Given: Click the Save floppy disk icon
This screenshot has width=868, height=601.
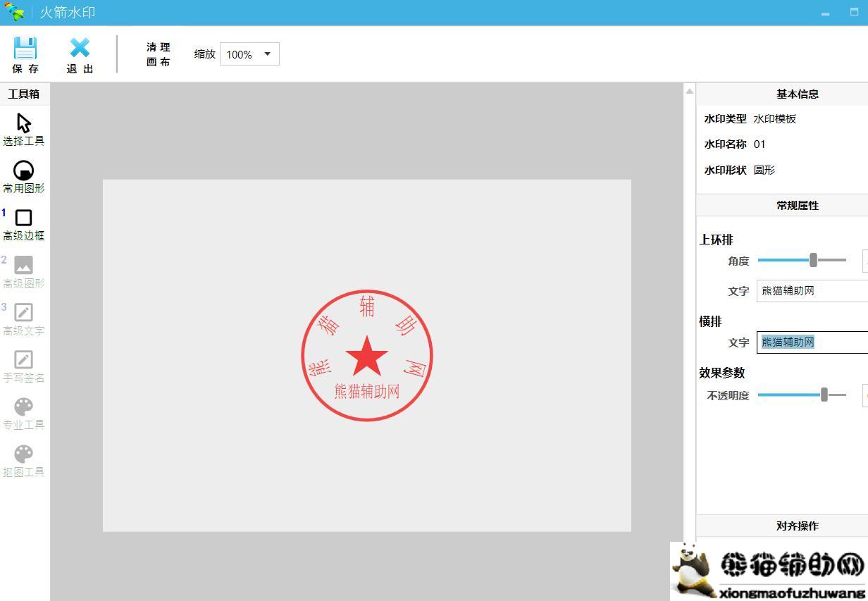Looking at the screenshot, I should (x=25, y=49).
